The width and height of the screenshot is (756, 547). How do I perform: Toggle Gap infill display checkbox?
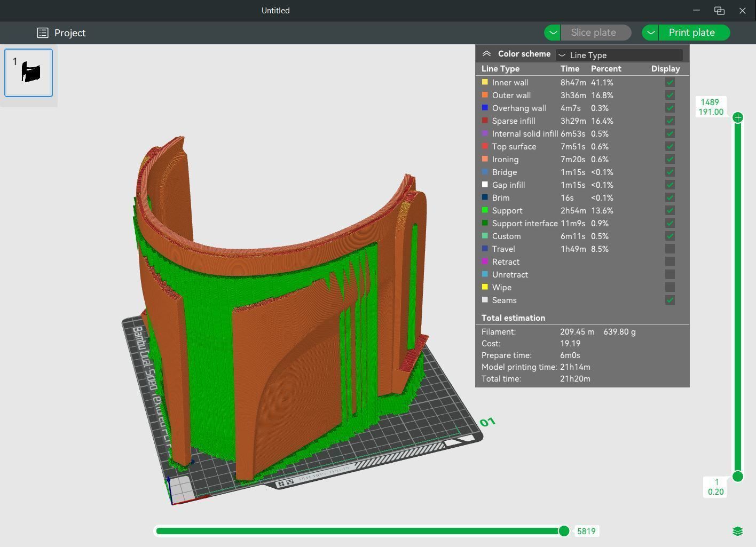pos(670,185)
